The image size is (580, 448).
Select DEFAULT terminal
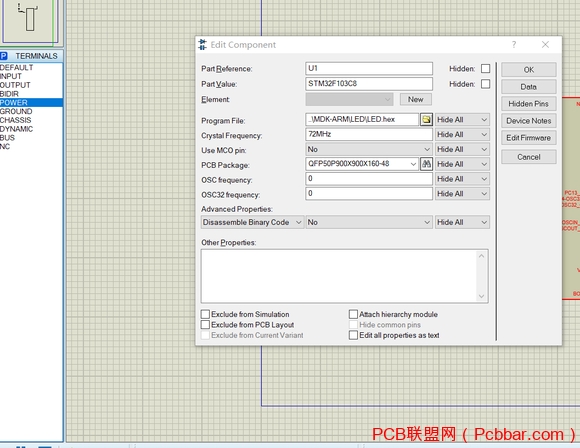point(31,67)
